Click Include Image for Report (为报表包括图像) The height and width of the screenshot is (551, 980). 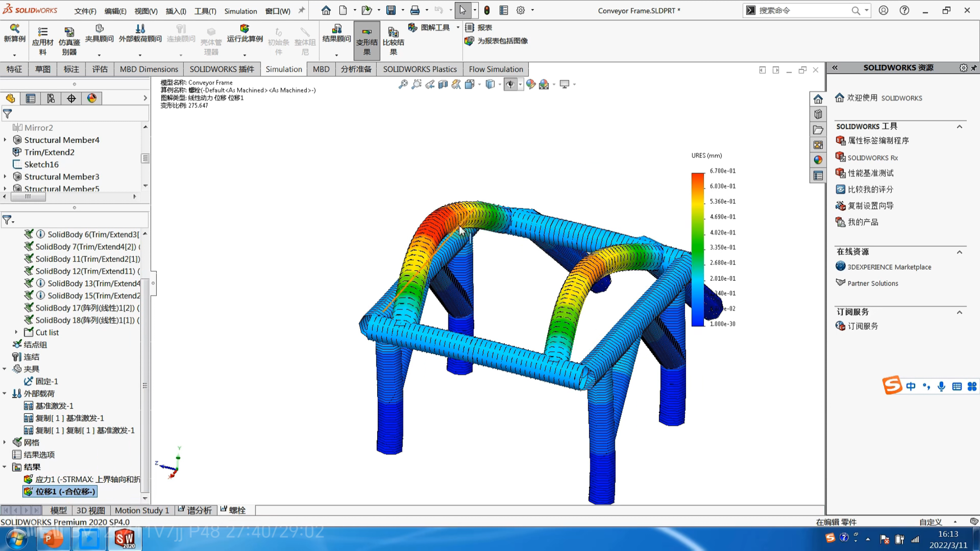496,41
